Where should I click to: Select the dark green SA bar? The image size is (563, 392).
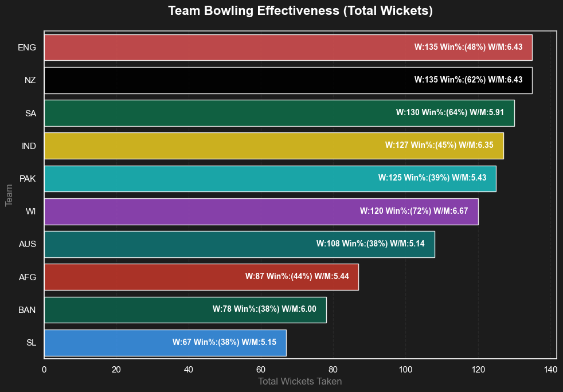click(x=218, y=113)
